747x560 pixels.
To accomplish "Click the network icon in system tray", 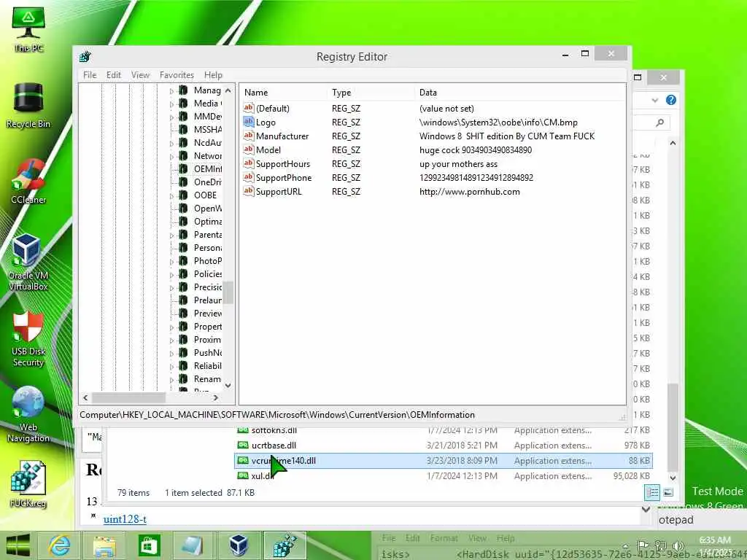I will 660,546.
